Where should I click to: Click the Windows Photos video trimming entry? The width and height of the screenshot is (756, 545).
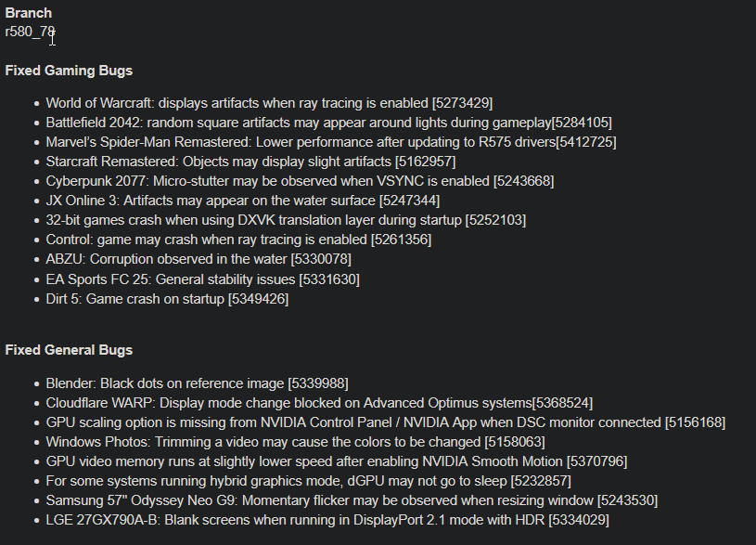(295, 442)
